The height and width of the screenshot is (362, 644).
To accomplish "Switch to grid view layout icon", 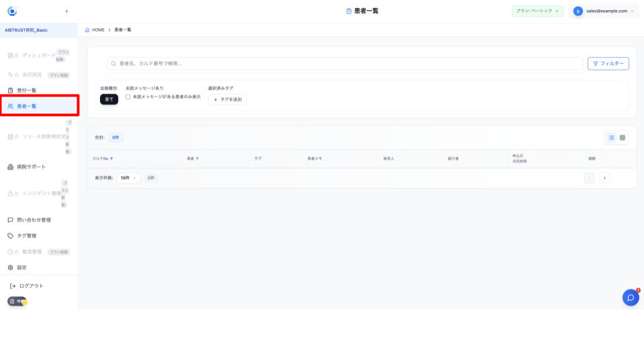I will click(x=623, y=137).
